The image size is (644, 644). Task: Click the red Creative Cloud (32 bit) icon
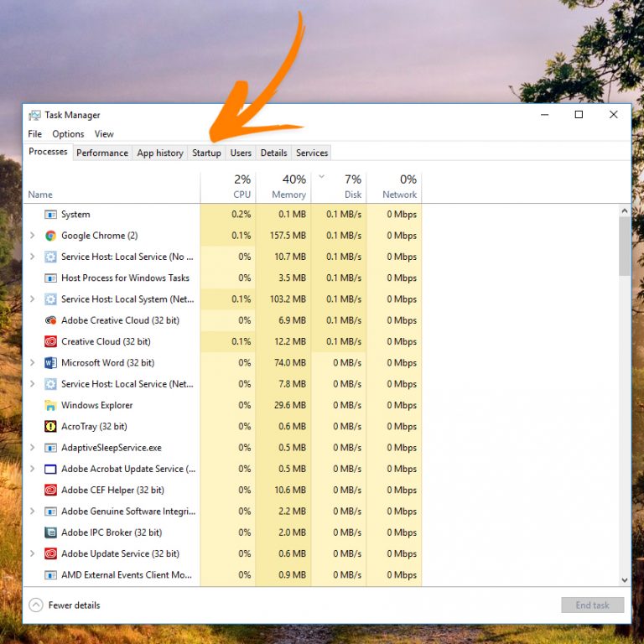(x=50, y=342)
